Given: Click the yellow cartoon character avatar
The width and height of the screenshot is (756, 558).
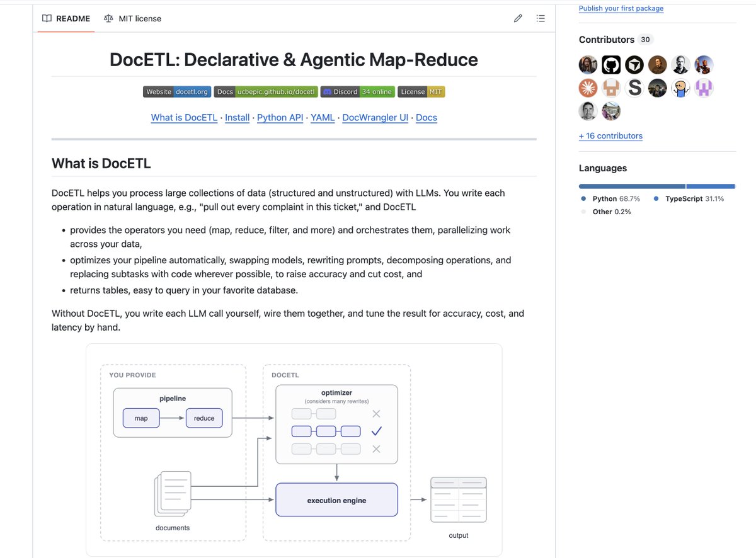Looking at the screenshot, I should 681,88.
